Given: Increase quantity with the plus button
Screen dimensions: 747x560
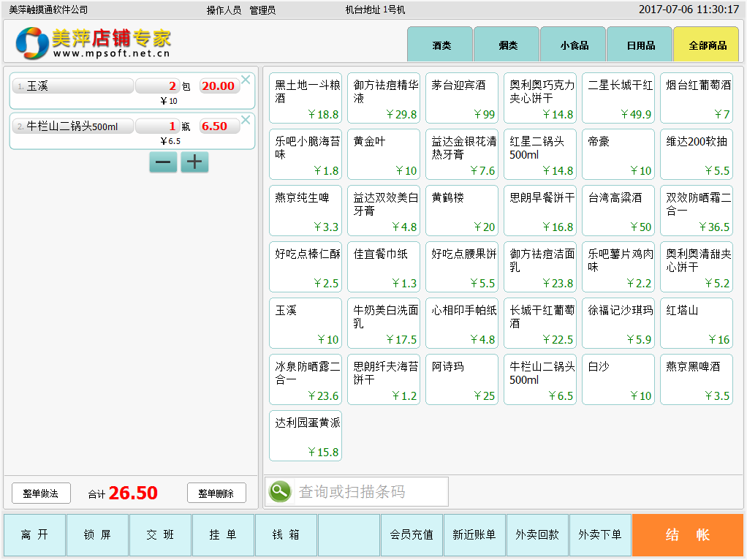Looking at the screenshot, I should tap(194, 162).
